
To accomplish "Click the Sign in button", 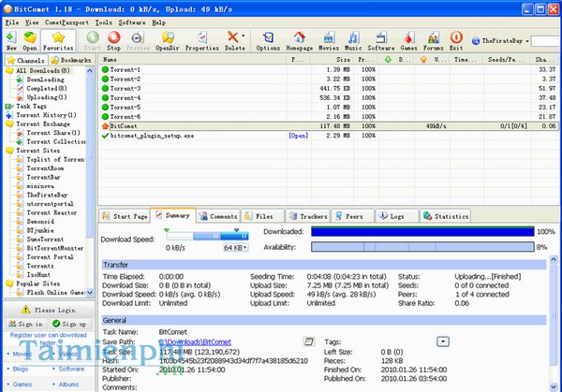I will 26,324.
